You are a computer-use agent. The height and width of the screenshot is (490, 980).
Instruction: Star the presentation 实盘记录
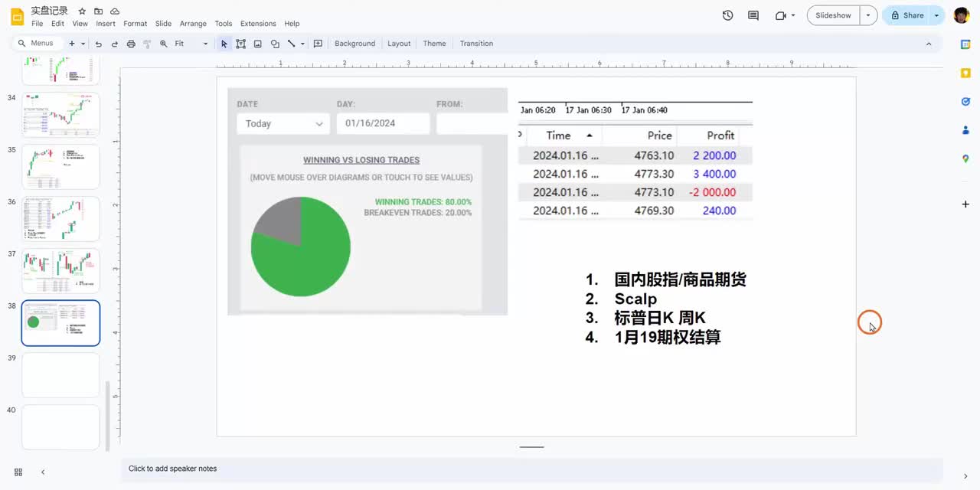[82, 11]
